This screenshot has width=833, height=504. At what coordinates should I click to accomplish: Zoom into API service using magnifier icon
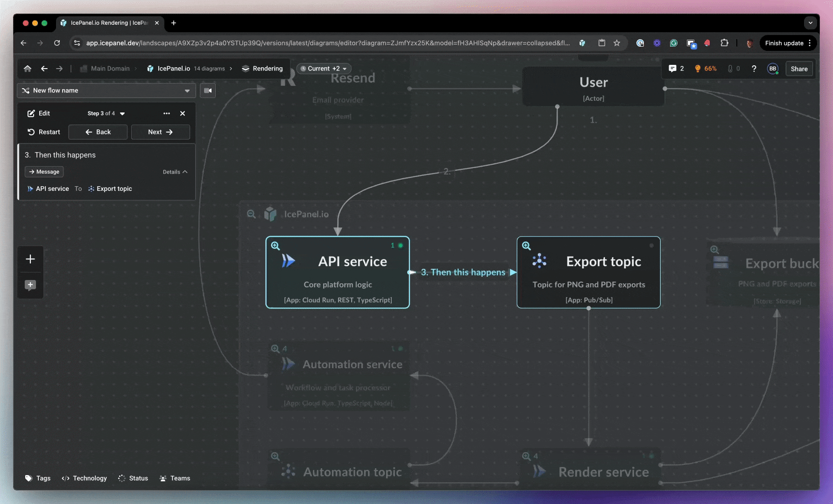(x=275, y=246)
